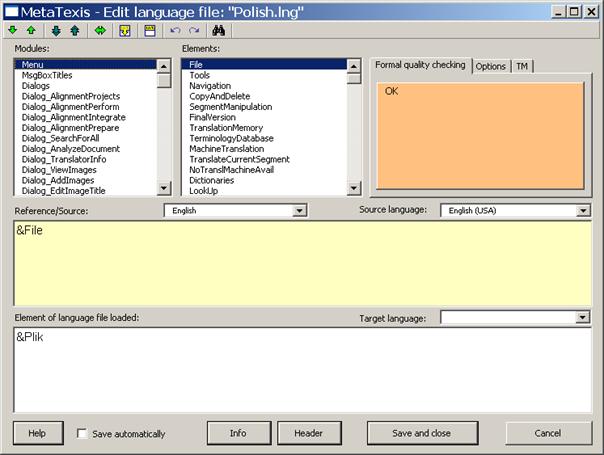Select Dialog_AlignmentProjects module
Screen dimensions: 604x455
pos(86,96)
